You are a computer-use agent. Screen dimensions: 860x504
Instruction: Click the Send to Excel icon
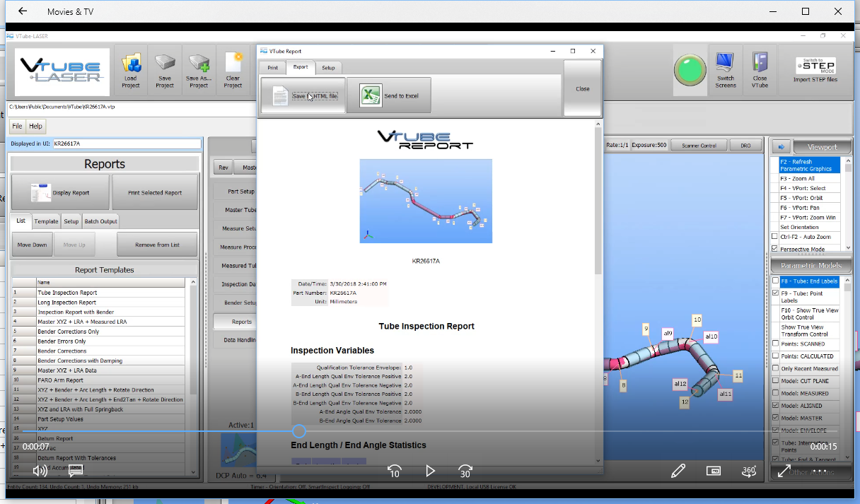click(x=370, y=95)
